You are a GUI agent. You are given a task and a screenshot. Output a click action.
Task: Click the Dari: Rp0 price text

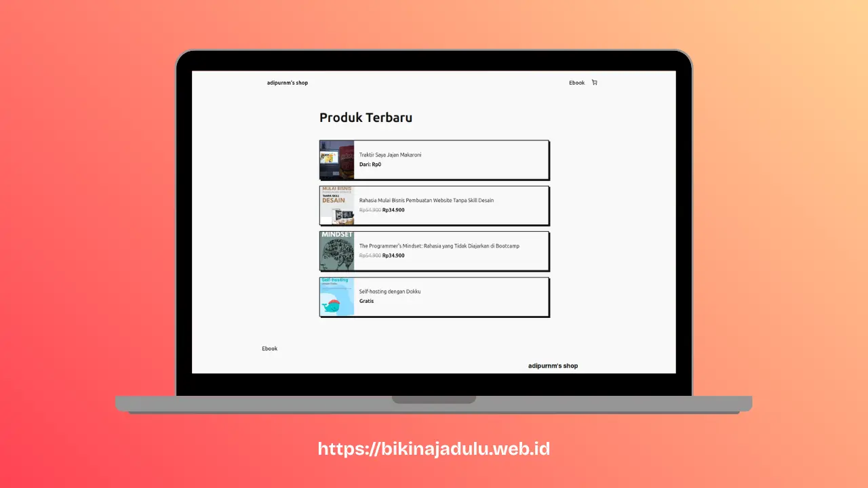(x=370, y=164)
